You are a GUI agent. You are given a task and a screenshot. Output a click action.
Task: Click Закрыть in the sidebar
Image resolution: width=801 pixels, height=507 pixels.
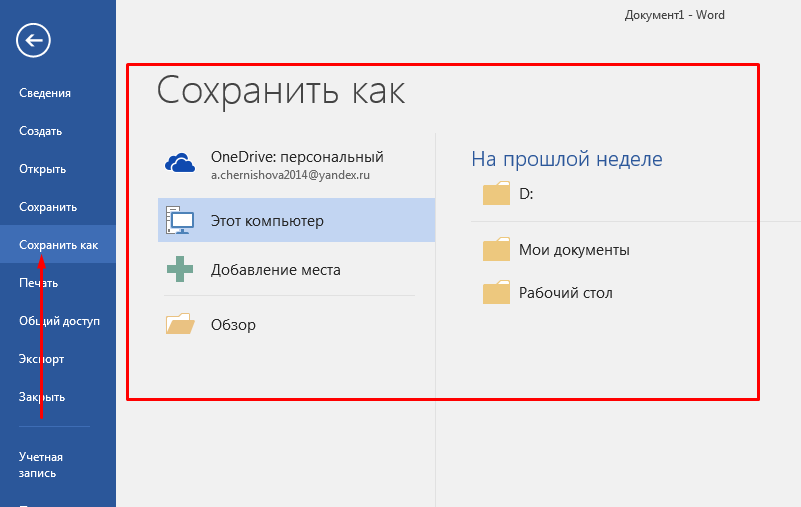(42, 397)
